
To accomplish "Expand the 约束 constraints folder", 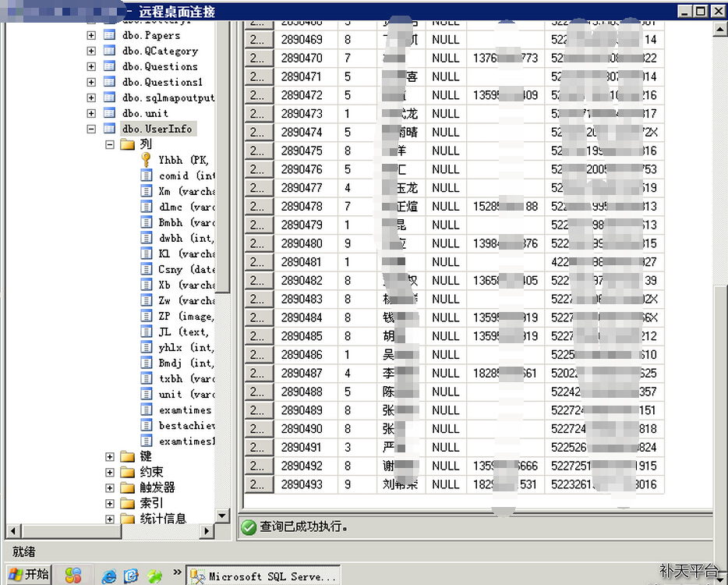I will (110, 472).
